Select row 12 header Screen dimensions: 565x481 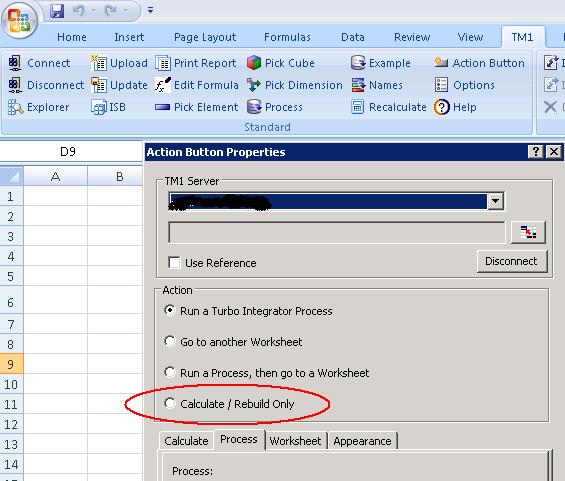(12, 424)
